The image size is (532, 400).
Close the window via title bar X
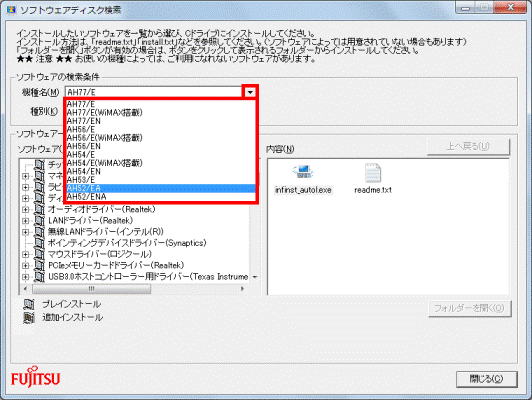click(510, 7)
